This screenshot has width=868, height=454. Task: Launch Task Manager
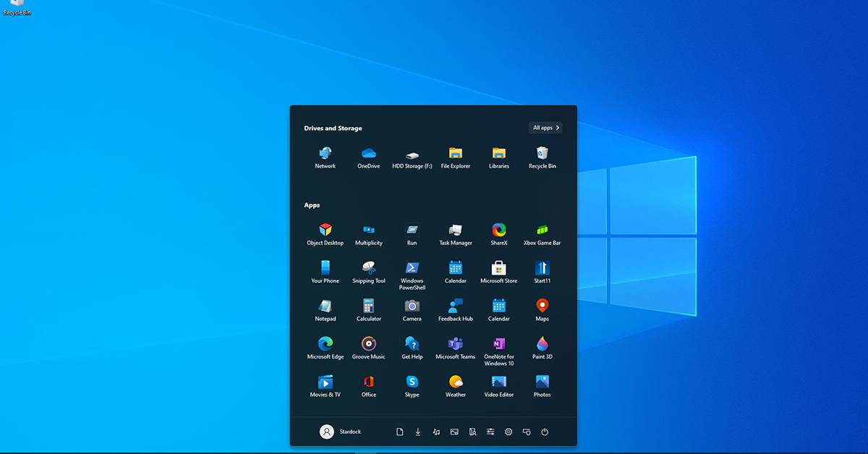pos(455,231)
